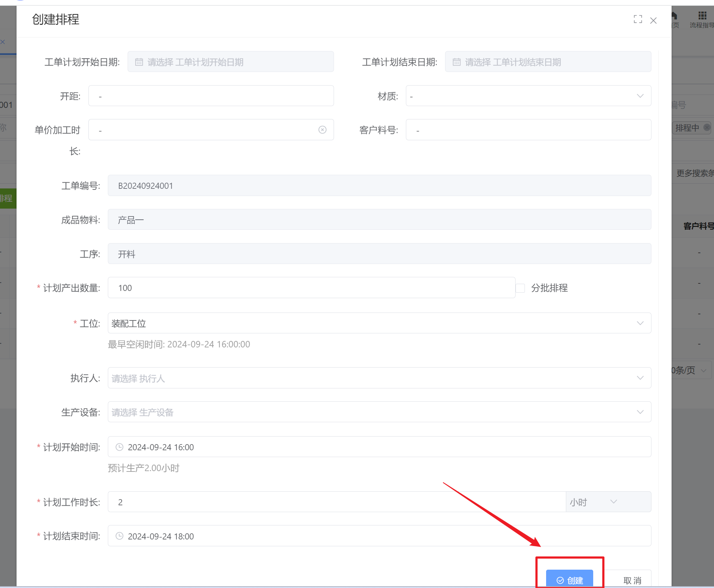Click calendar icon in 工单计划开始日期 field
This screenshot has height=588, width=714.
coord(139,62)
